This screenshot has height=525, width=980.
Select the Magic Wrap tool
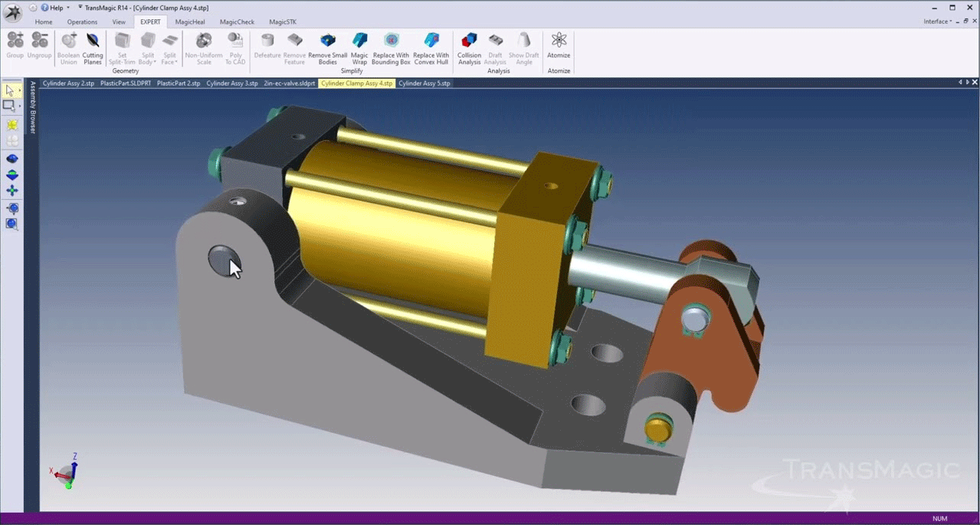coord(359,48)
